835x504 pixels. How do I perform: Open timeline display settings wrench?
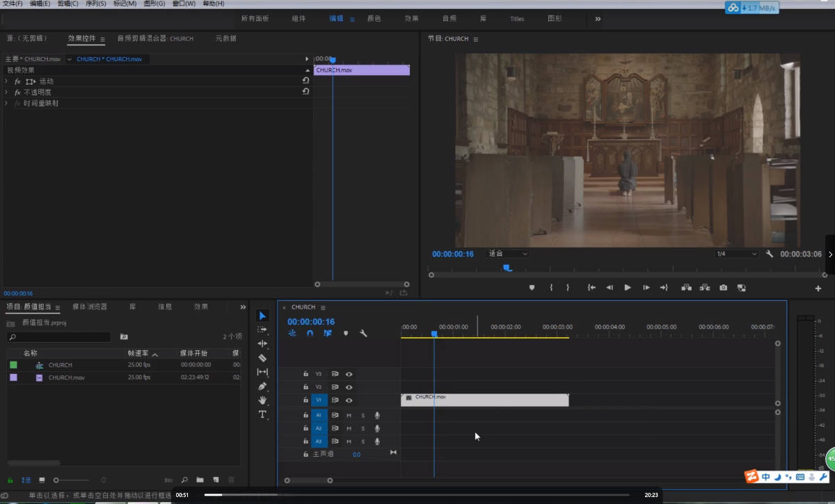(x=363, y=334)
